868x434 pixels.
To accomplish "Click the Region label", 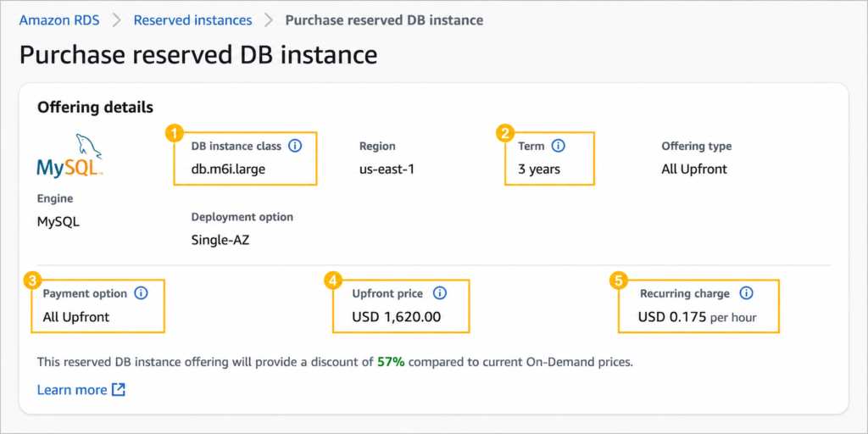I will (377, 146).
